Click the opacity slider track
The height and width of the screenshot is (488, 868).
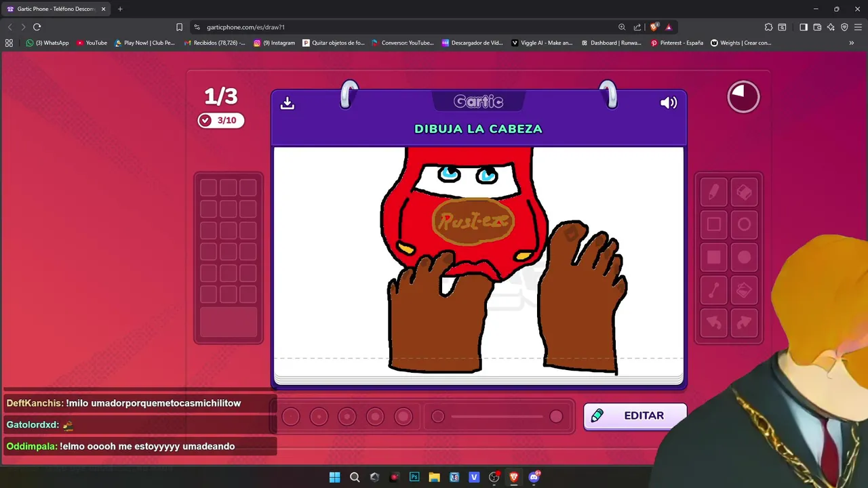497,417
